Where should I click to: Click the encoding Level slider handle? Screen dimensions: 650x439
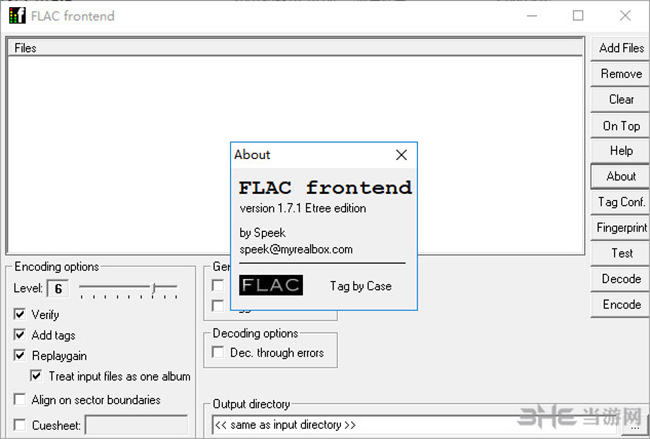tap(154, 288)
